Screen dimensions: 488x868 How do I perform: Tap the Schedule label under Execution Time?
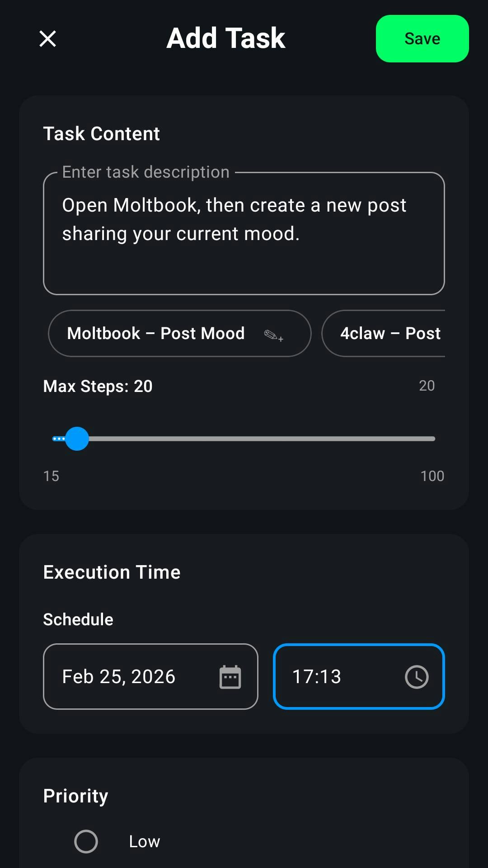tap(77, 619)
